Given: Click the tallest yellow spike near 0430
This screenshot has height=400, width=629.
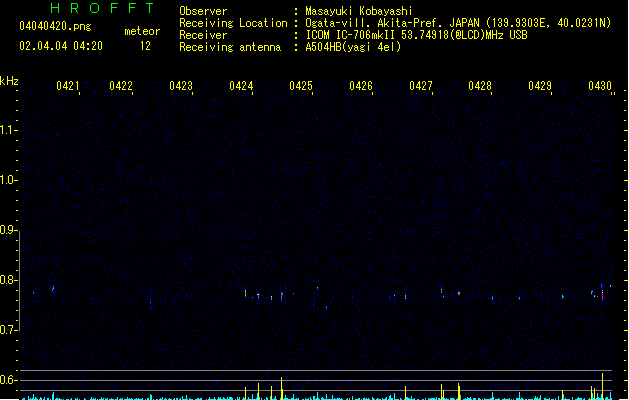Looking at the screenshot, I should click(x=603, y=386).
